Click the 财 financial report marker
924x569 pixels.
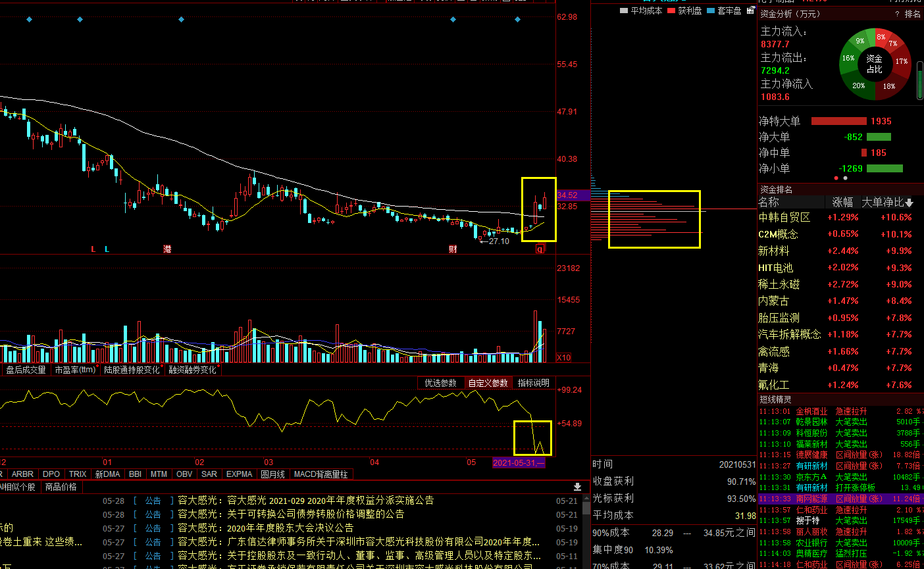coord(453,249)
